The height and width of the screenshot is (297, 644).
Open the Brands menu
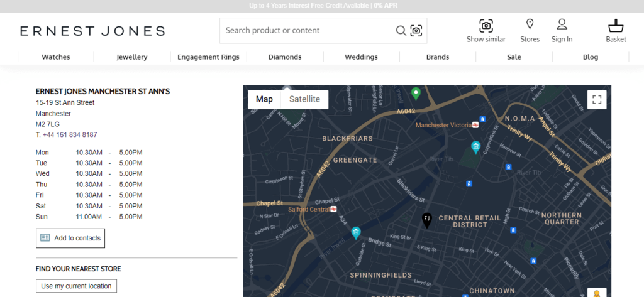(438, 57)
